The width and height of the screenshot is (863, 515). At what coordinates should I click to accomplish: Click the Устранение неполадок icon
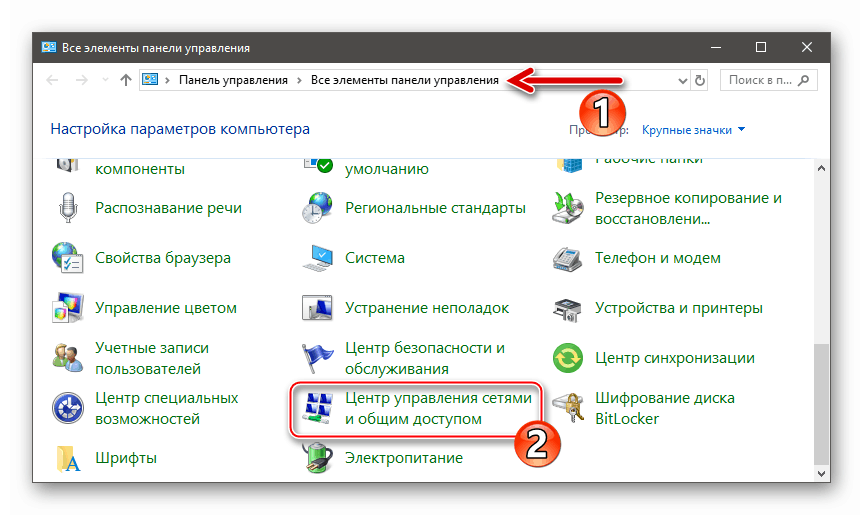317,308
